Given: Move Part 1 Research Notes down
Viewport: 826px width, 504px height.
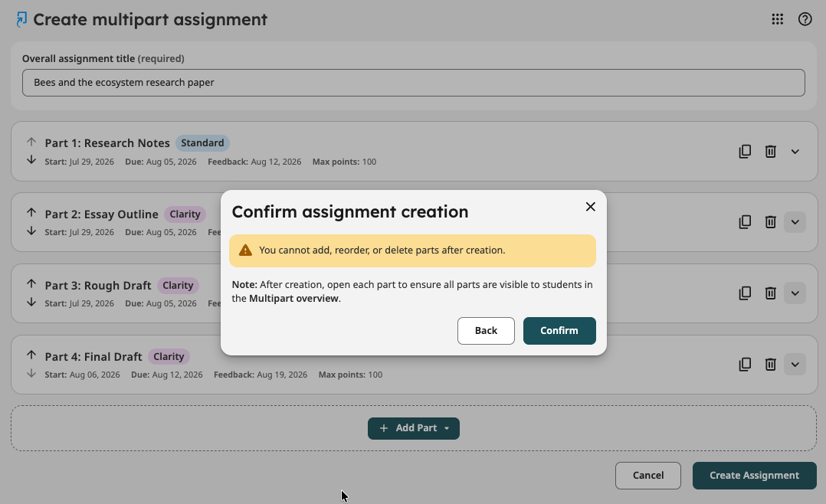Looking at the screenshot, I should pyautogui.click(x=31, y=159).
